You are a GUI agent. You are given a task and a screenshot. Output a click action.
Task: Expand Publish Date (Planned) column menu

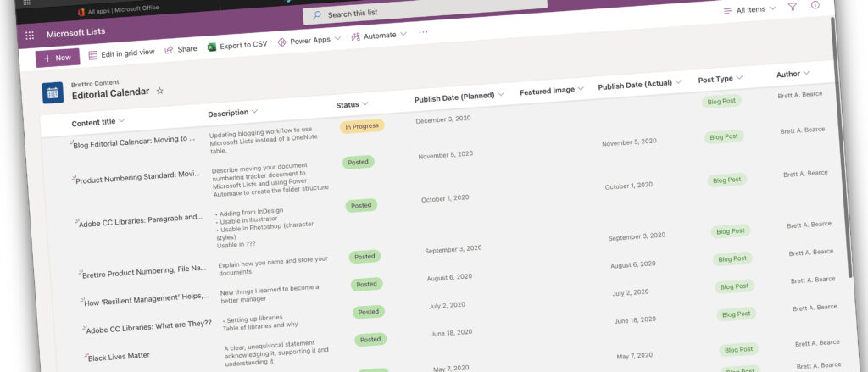[x=501, y=94]
